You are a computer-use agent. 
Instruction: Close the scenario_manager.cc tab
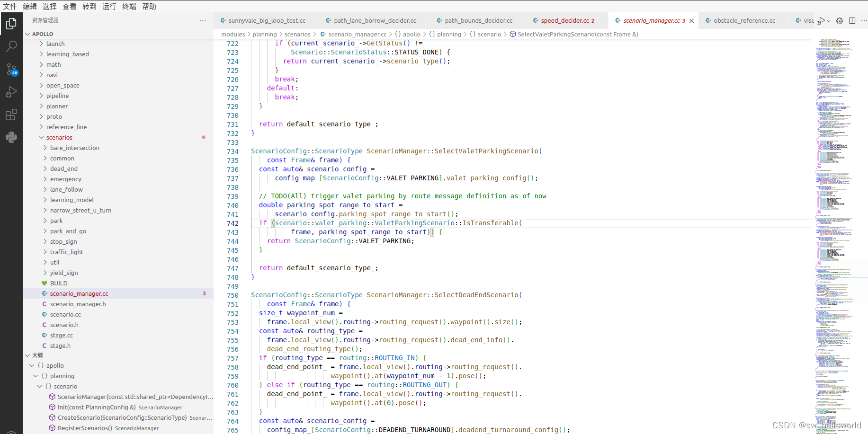click(x=692, y=20)
